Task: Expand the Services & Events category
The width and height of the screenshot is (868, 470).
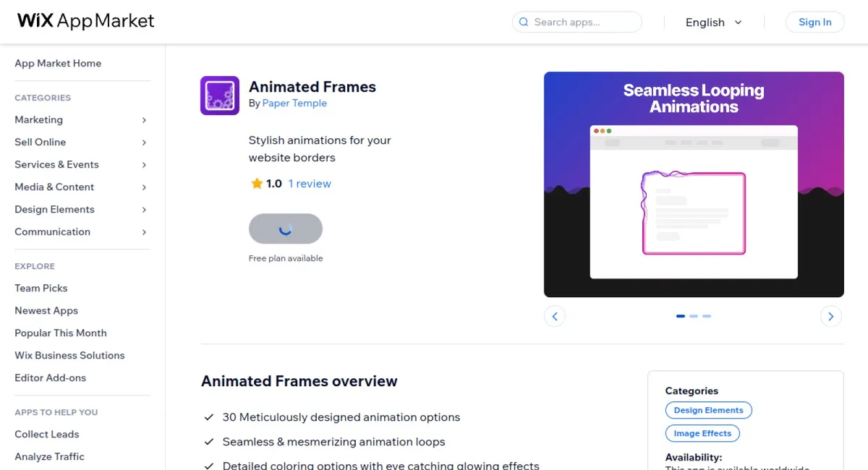Action: point(81,165)
